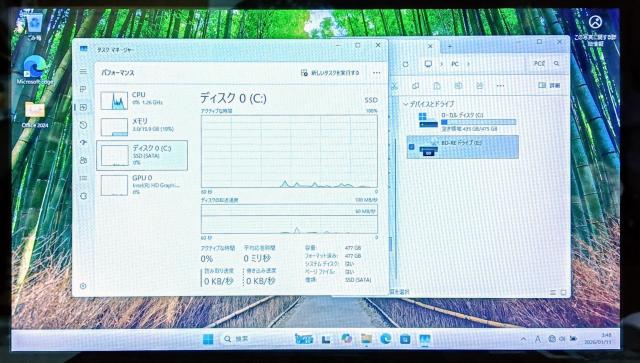Image resolution: width=640 pixels, height=363 pixels.
Task: Click the Share icon in Explorer toolbar
Action: point(479,86)
